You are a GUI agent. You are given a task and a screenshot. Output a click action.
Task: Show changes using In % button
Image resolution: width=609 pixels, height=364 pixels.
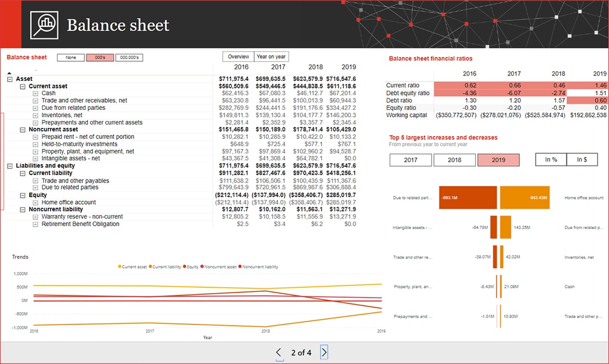click(x=551, y=160)
